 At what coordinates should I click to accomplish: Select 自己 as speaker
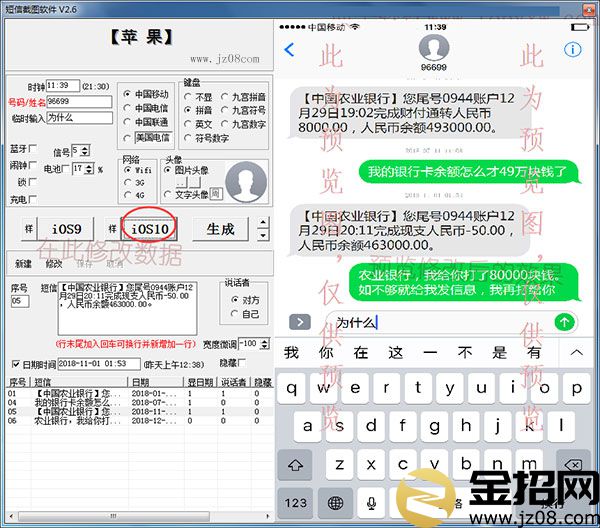pyautogui.click(x=245, y=314)
